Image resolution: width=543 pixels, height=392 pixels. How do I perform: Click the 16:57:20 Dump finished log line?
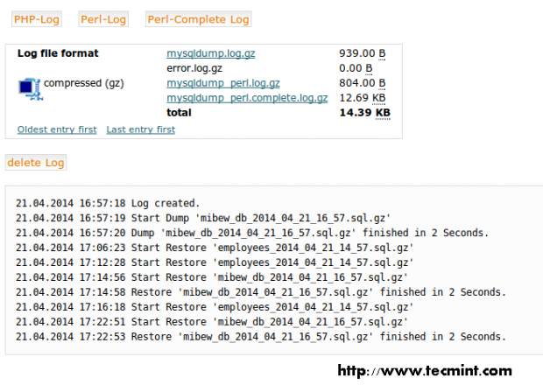click(251, 233)
